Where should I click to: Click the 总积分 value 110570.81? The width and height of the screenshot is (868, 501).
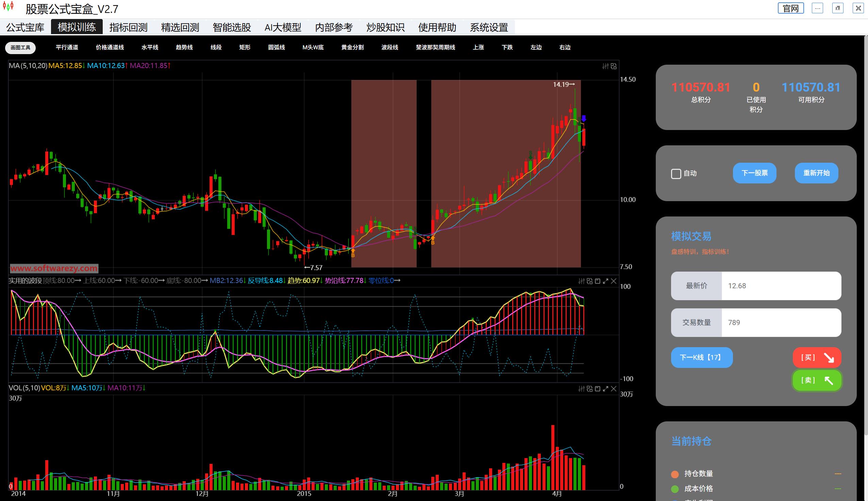(701, 87)
